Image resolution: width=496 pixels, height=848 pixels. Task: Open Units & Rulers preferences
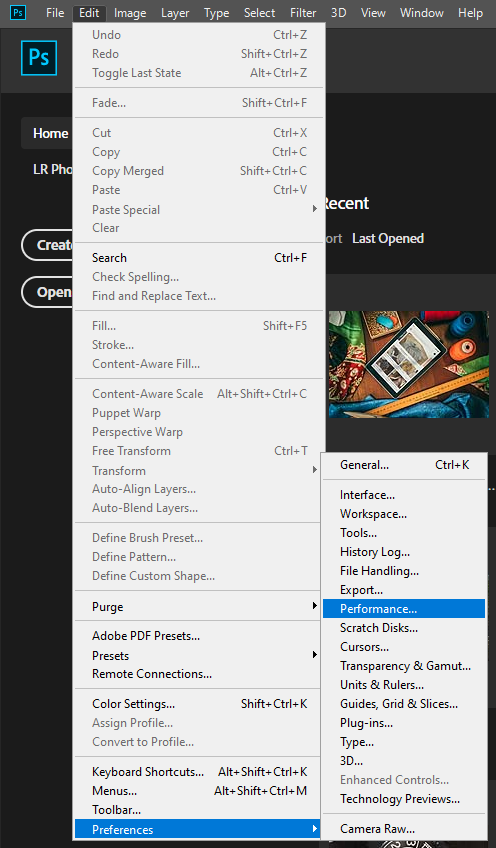pos(404,685)
